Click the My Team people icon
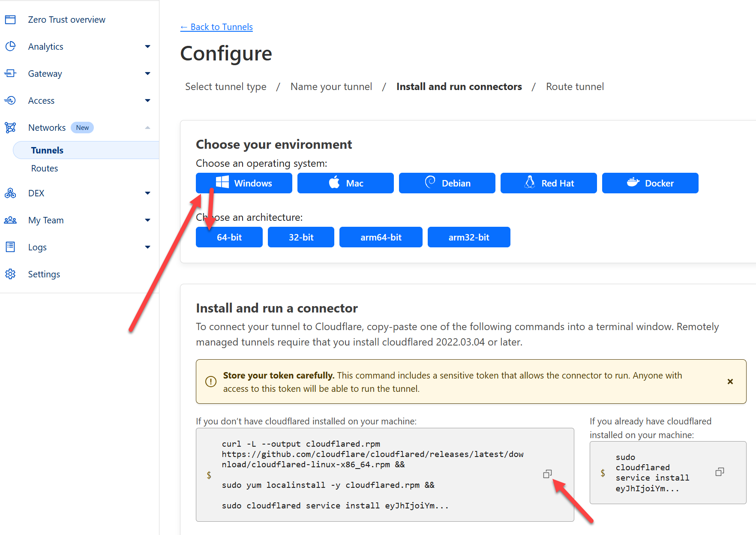 pos(10,220)
